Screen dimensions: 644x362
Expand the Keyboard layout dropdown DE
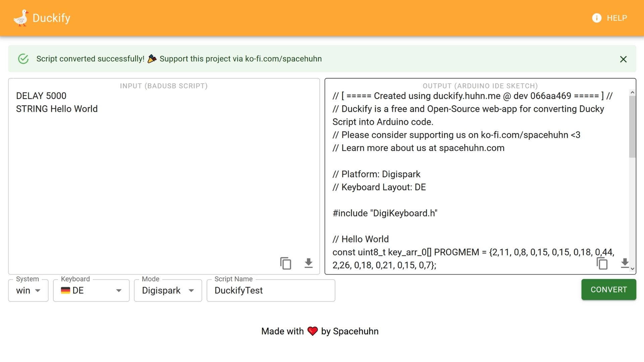pos(91,290)
